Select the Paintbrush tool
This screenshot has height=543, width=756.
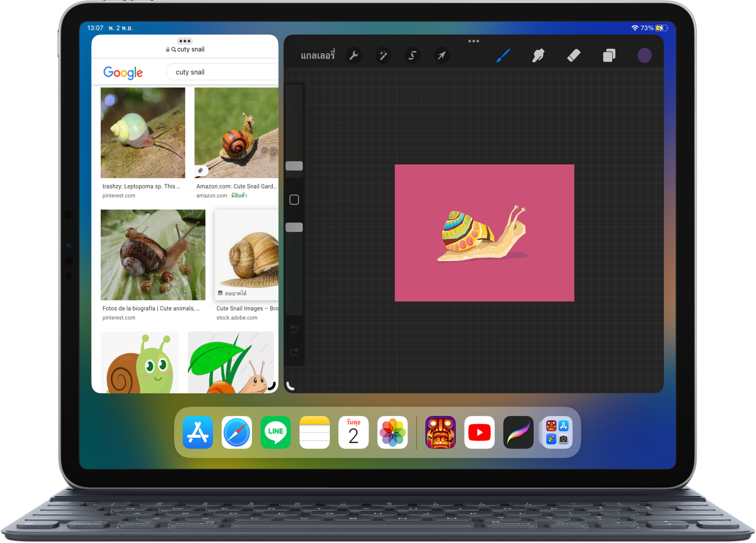(503, 55)
